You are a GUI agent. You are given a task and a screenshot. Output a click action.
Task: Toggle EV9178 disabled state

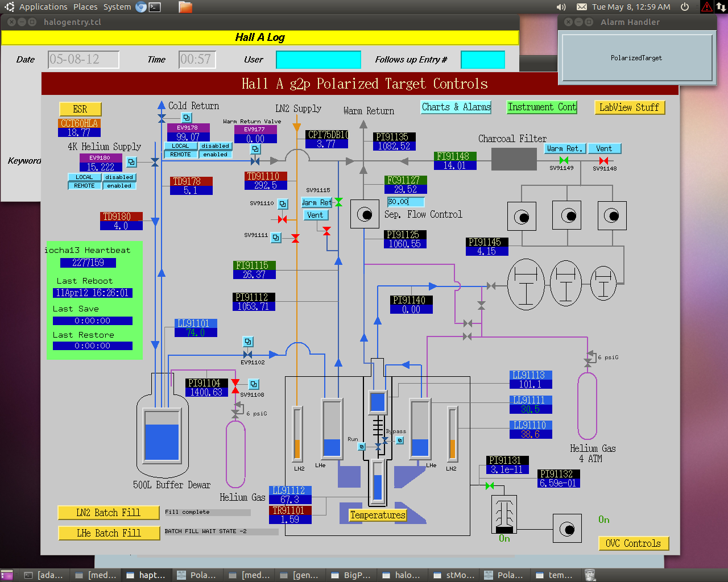(215, 146)
